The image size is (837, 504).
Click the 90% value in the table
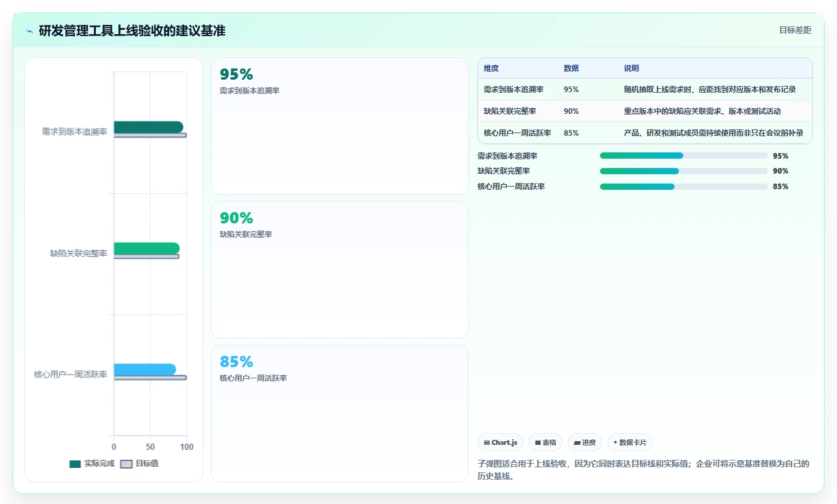click(571, 111)
